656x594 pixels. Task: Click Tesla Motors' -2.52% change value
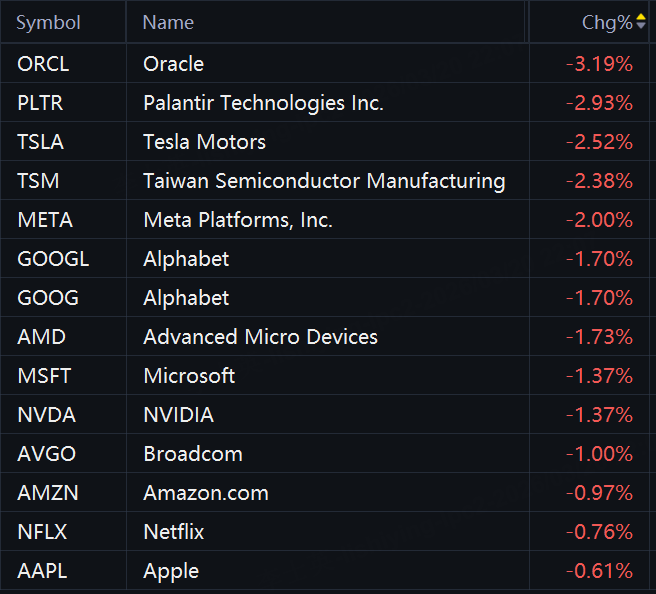click(598, 142)
